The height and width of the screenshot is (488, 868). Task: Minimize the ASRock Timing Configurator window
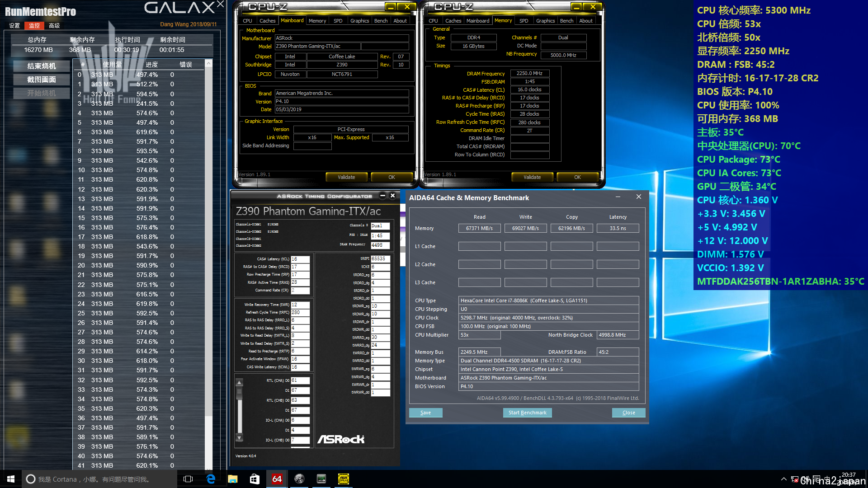[382, 196]
